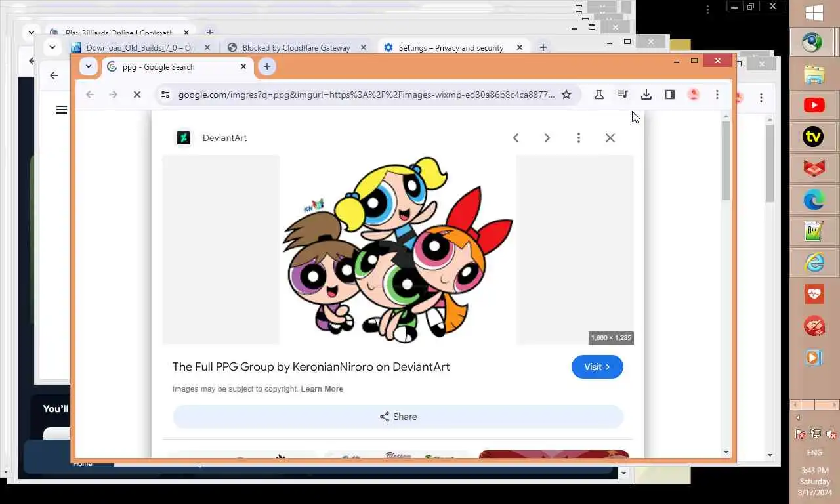This screenshot has width=840, height=504.
Task: Bookmark this page with the star icon
Action: (x=566, y=94)
